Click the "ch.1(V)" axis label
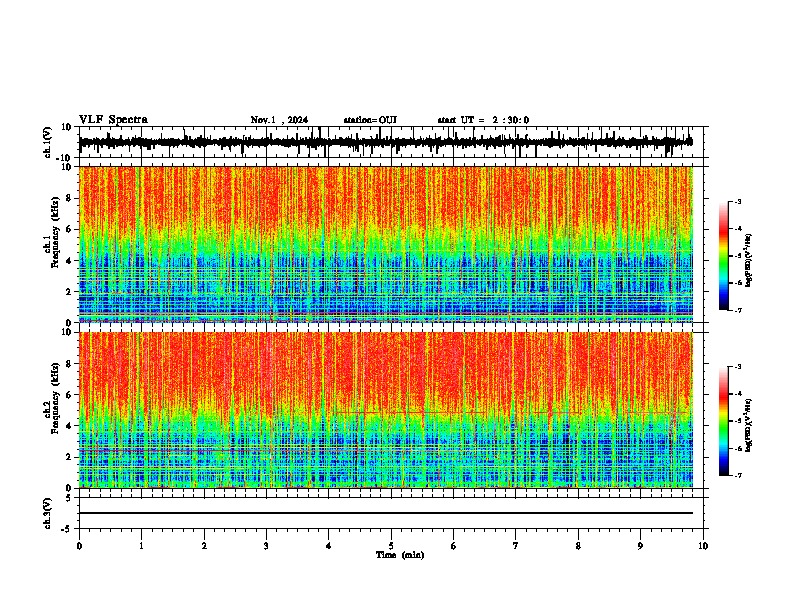 pos(48,142)
